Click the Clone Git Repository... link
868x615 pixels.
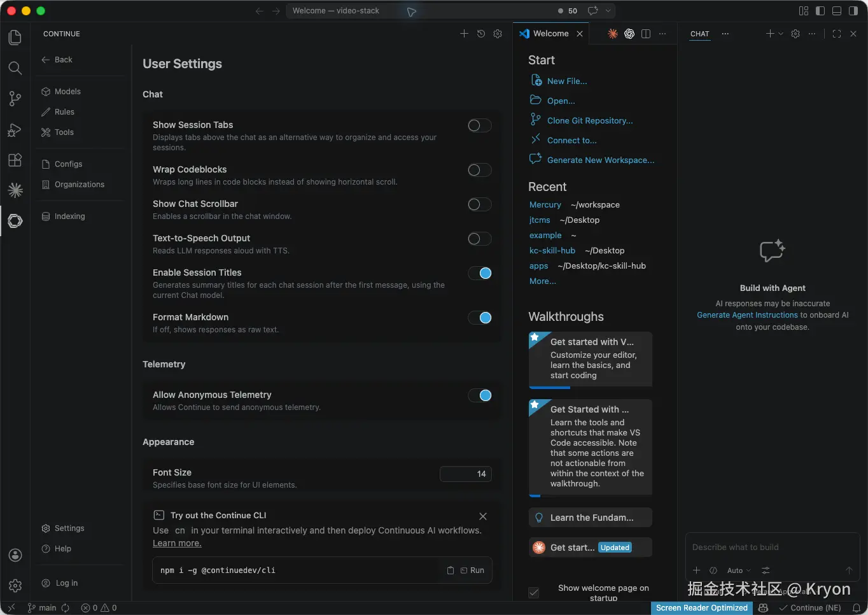[590, 120]
